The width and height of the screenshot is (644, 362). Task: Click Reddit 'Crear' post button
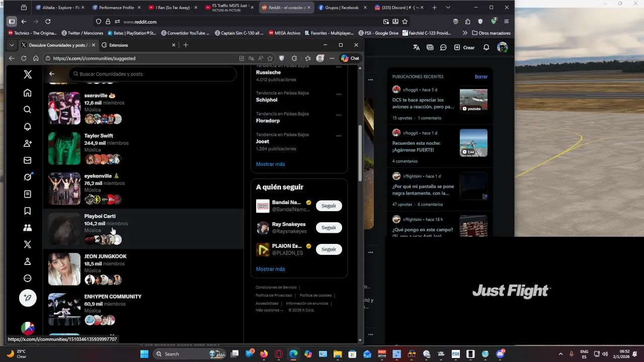[x=464, y=47]
